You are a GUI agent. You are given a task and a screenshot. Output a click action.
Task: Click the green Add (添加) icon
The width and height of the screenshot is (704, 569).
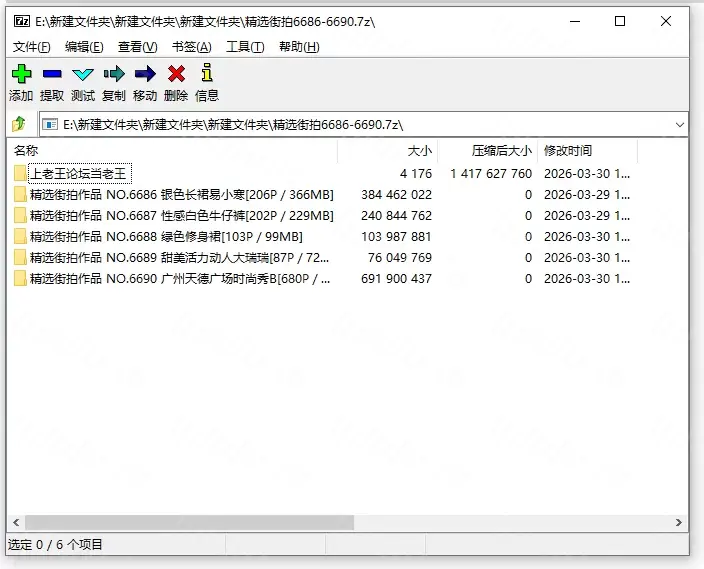click(21, 74)
